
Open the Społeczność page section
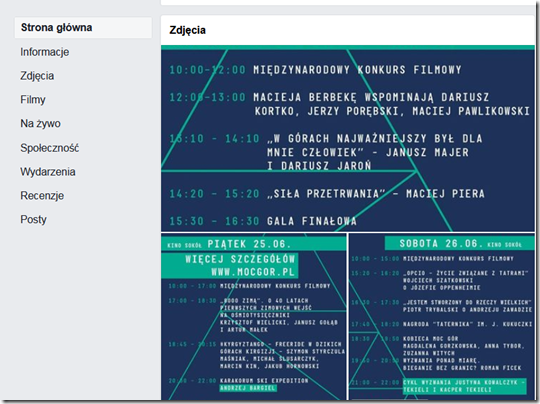(x=50, y=148)
